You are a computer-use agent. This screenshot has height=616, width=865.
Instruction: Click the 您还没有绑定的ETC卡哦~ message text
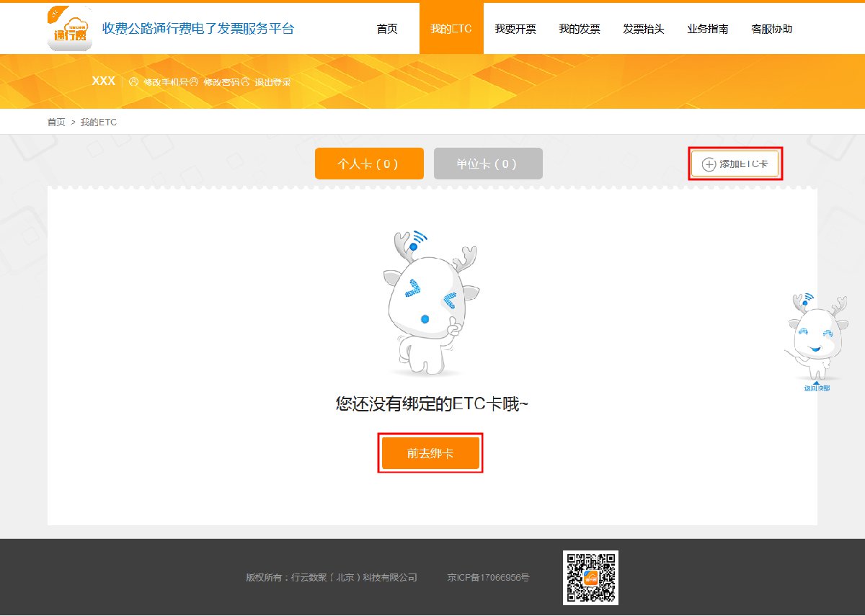click(x=432, y=403)
